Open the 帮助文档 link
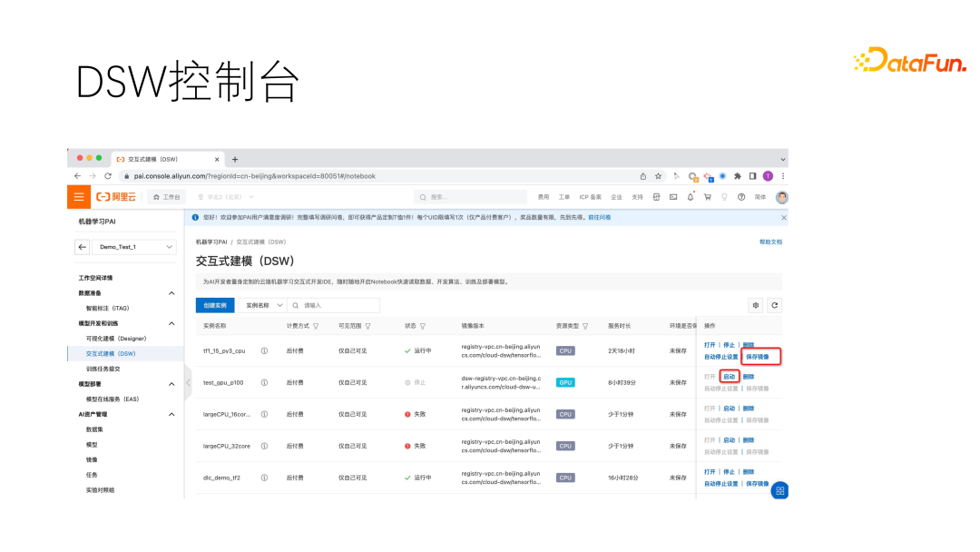 tap(770, 241)
